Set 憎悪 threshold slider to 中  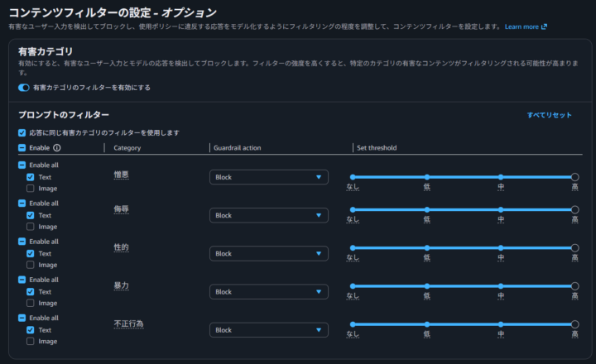(501, 177)
